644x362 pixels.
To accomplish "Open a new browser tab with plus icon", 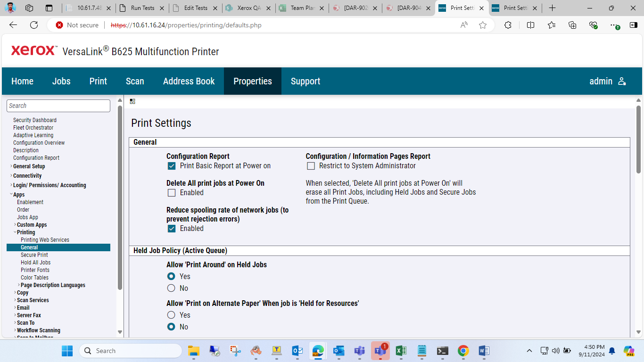I will (553, 8).
